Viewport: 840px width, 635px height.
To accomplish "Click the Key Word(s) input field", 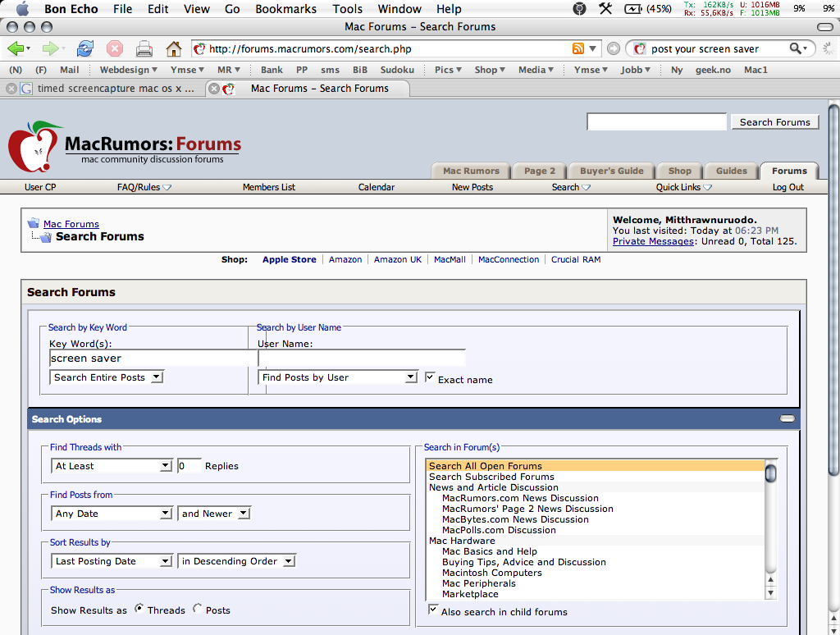I will click(153, 358).
